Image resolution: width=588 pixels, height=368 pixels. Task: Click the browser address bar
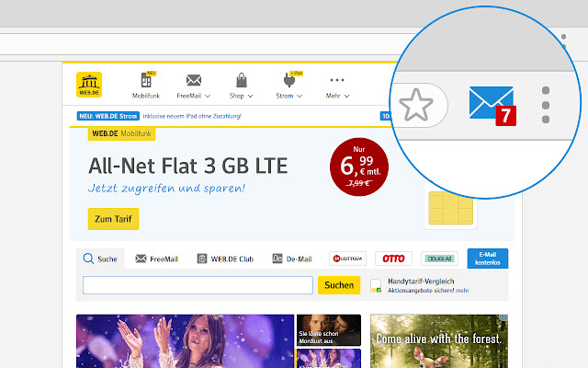198,44
